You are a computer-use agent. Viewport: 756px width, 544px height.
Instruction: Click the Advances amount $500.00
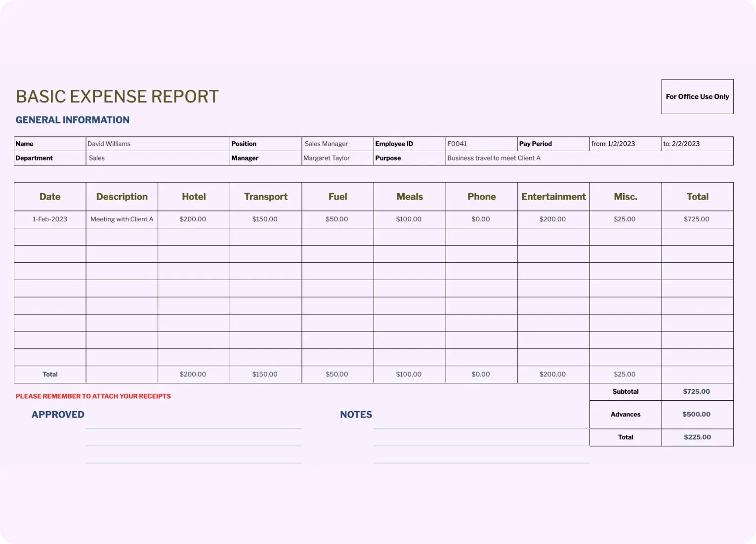(x=697, y=415)
